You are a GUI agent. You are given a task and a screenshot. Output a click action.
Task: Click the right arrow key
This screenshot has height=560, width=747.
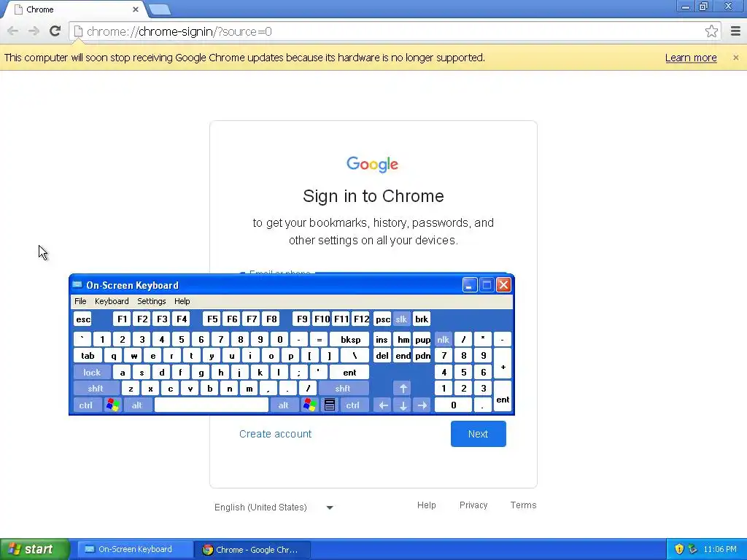422,405
